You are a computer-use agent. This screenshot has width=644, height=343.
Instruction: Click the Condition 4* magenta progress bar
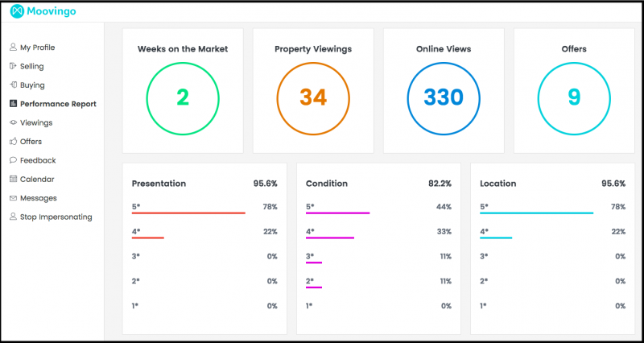tap(330, 238)
